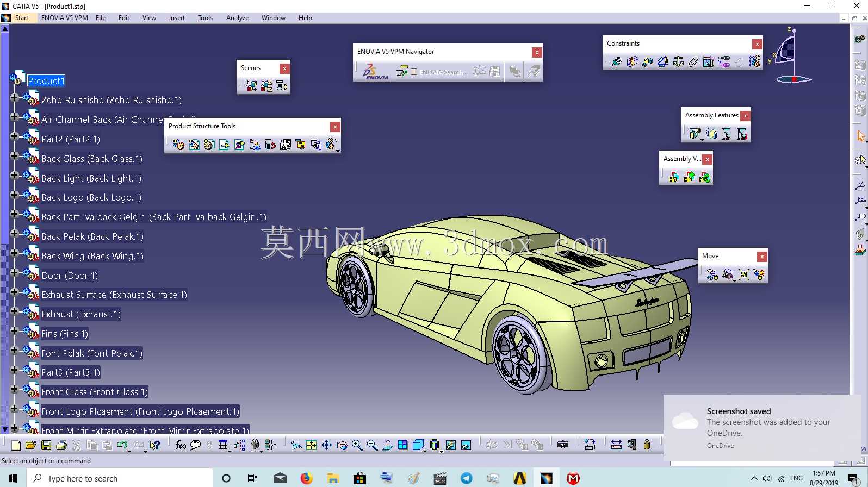The height and width of the screenshot is (487, 868).
Task: Click the first icon in Scenes toolbar
Action: (251, 86)
